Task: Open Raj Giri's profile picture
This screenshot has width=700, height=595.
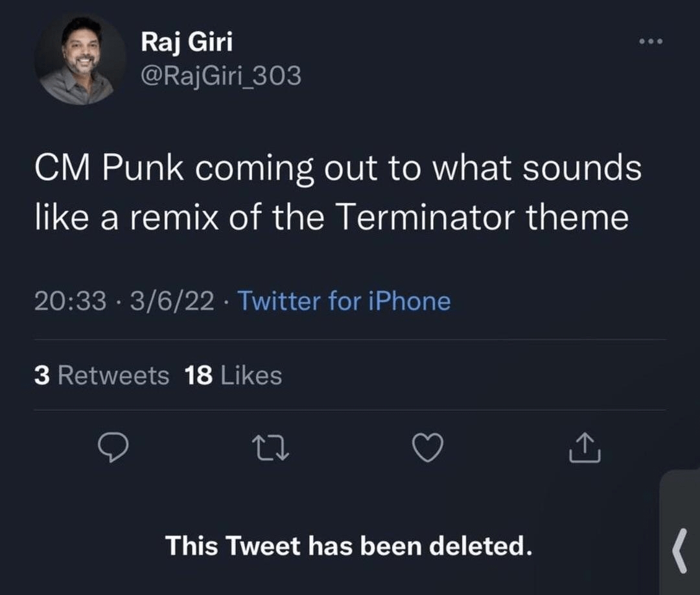Action: [80, 59]
